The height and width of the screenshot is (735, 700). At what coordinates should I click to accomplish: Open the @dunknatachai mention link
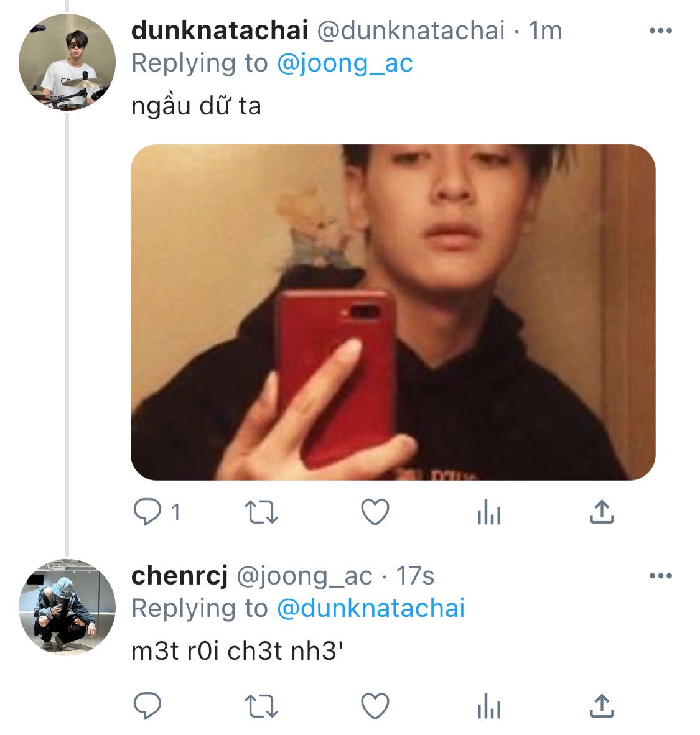[x=371, y=608]
